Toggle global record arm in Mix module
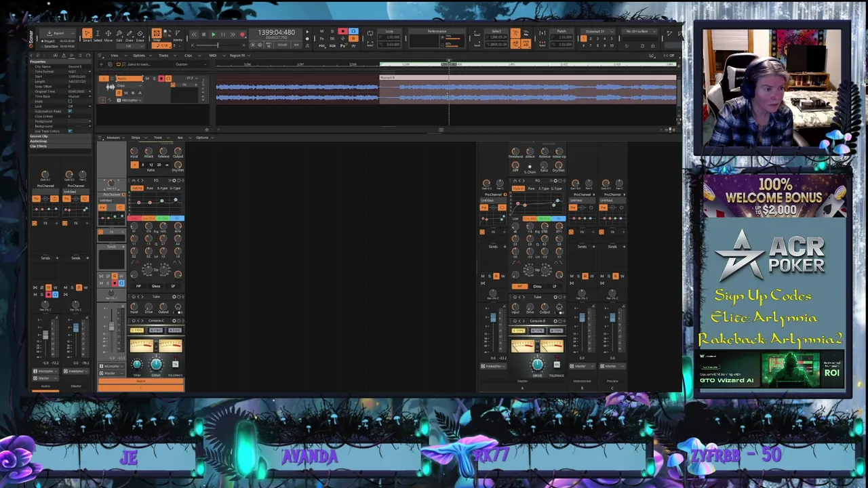The image size is (868, 488). pyautogui.click(x=343, y=31)
